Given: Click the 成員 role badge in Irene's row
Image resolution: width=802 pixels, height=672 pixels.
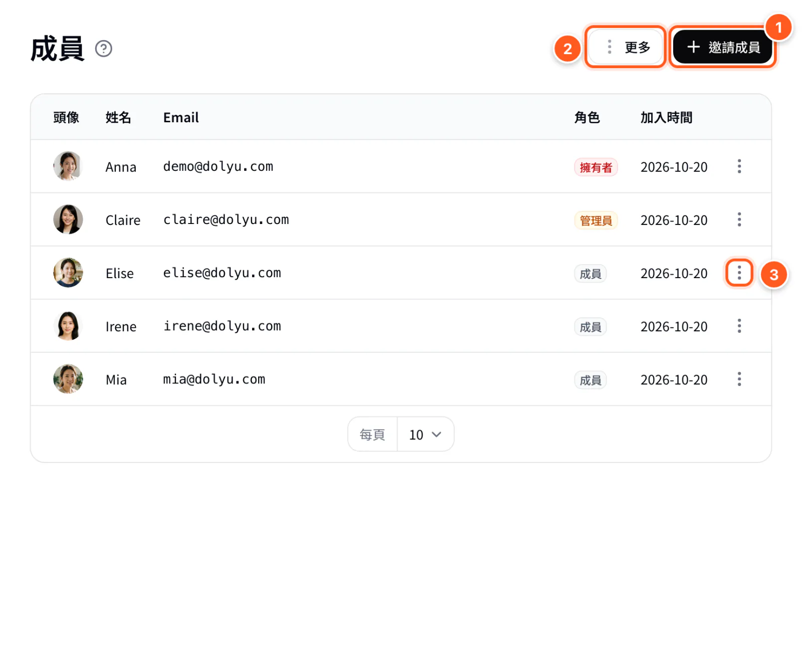Looking at the screenshot, I should (590, 327).
